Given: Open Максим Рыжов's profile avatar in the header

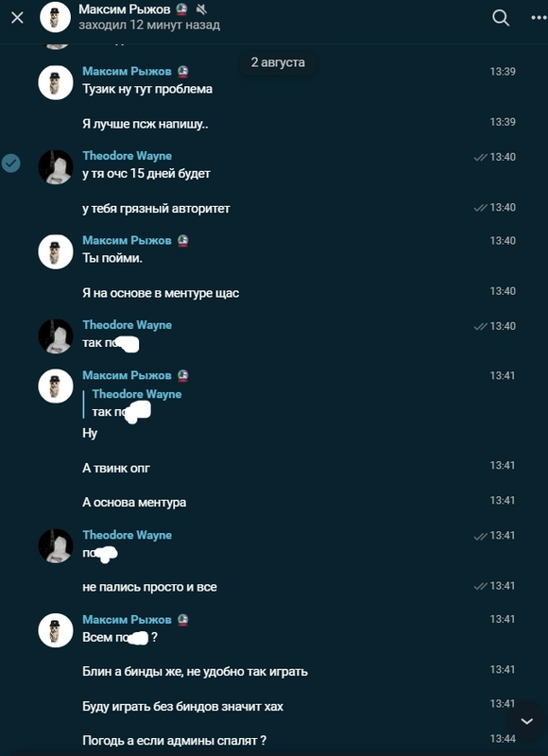Looking at the screenshot, I should 56,17.
